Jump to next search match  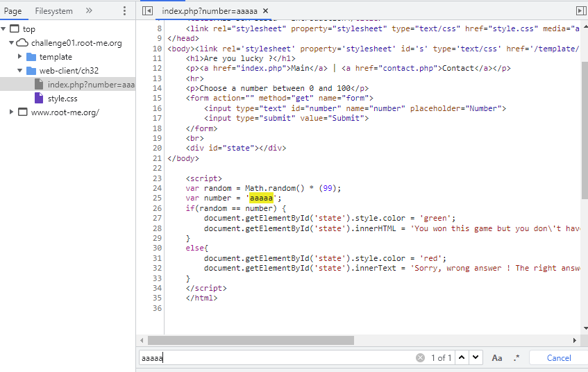point(476,357)
